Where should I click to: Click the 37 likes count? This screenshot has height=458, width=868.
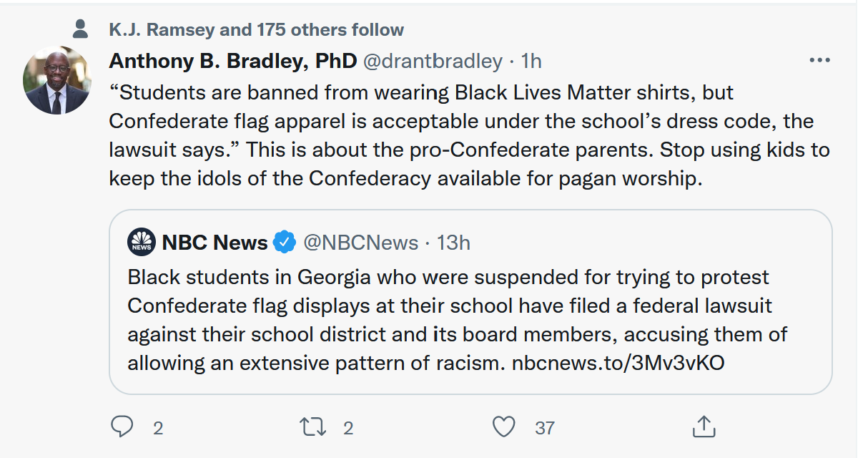545,428
